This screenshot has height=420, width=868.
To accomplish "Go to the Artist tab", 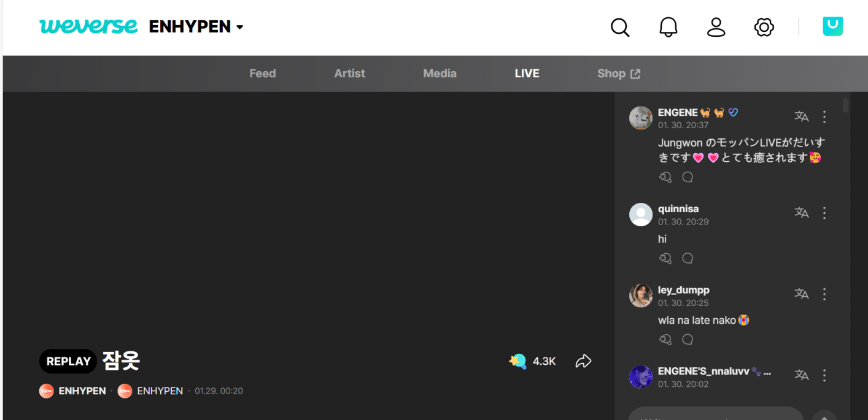I will 349,74.
